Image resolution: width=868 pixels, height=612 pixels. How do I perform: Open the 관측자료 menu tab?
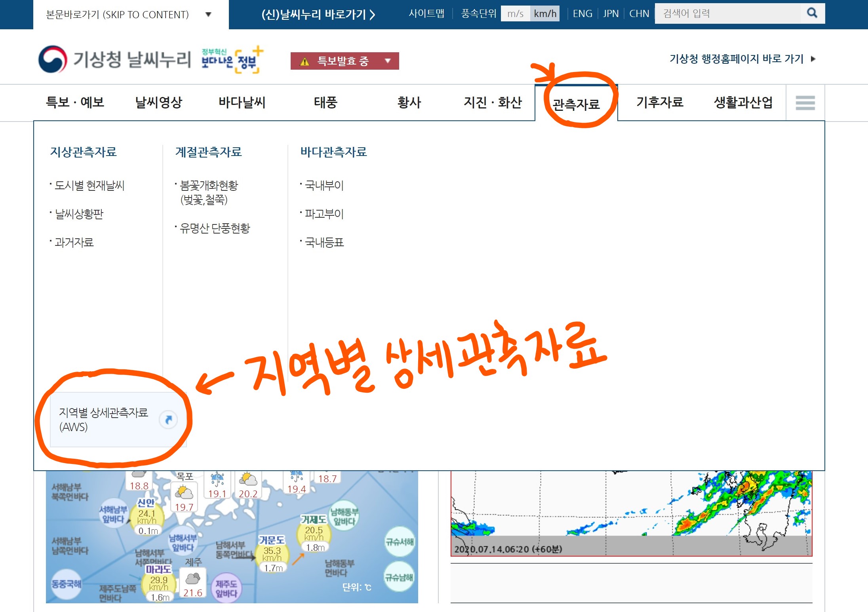(576, 104)
